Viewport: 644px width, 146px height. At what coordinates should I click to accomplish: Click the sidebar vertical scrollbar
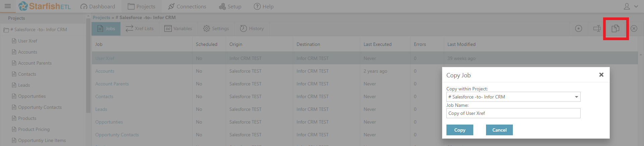pos(88,67)
